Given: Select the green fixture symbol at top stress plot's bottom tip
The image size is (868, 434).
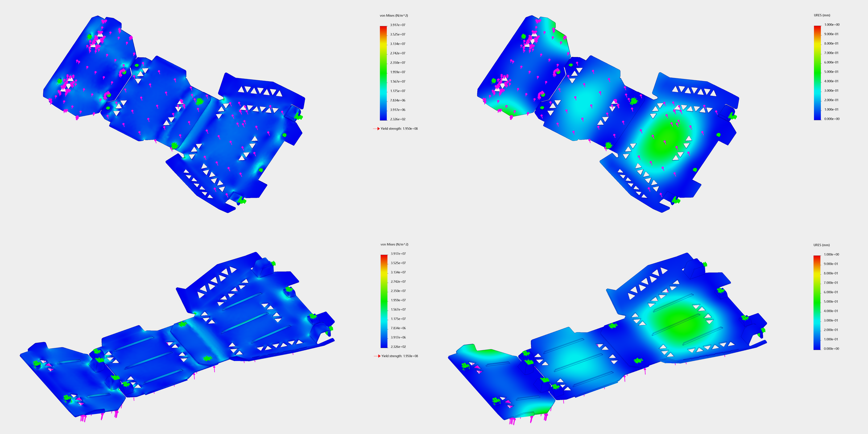Looking at the screenshot, I should tap(241, 201).
